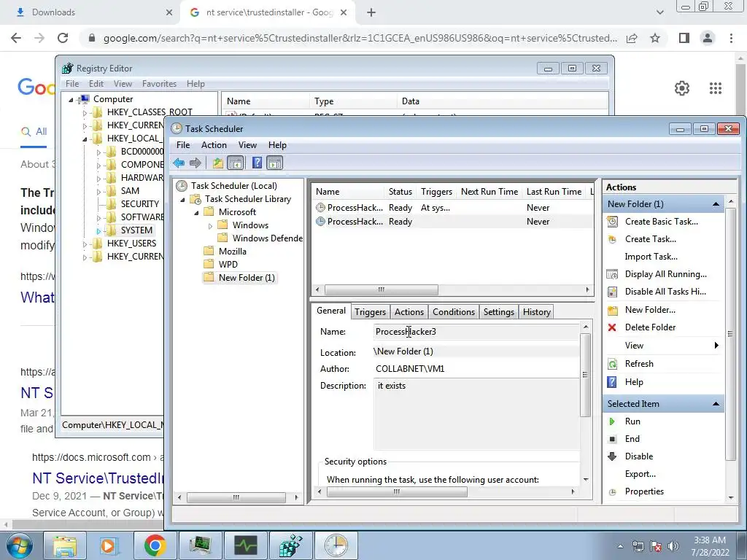The image size is (747, 560).
Task: Expand the Windows folder node
Action: 210,226
